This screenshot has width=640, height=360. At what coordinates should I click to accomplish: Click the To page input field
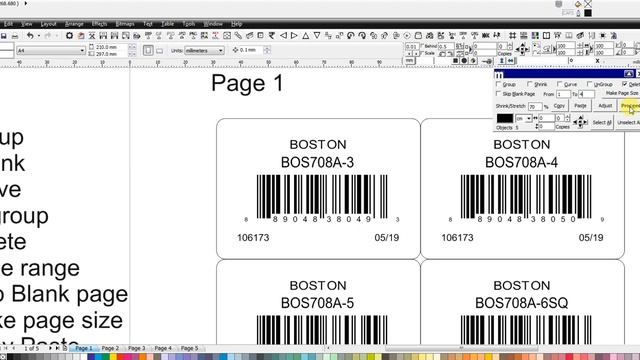[586, 94]
